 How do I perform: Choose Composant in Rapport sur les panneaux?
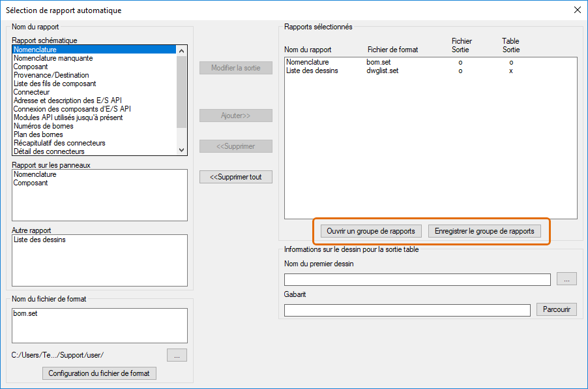coord(31,183)
